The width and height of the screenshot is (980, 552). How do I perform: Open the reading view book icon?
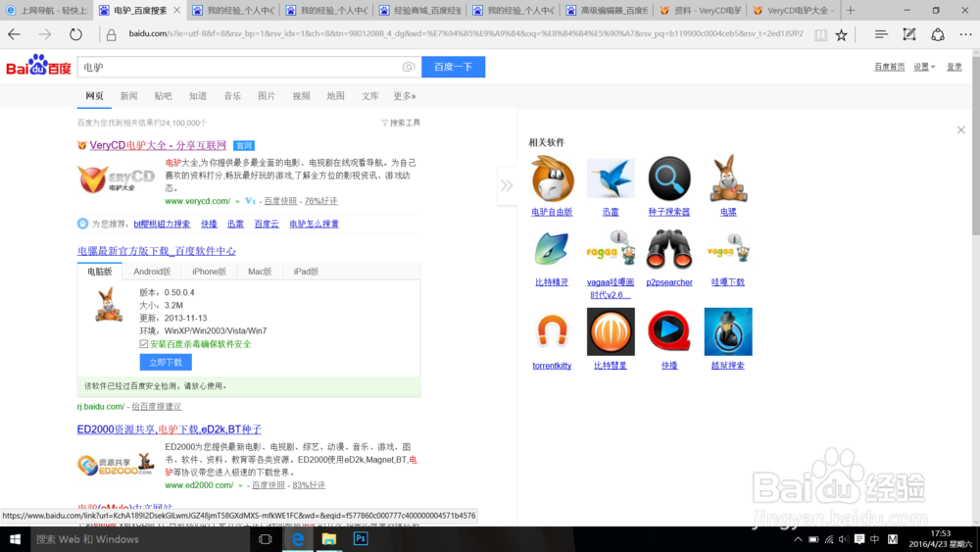(x=820, y=35)
